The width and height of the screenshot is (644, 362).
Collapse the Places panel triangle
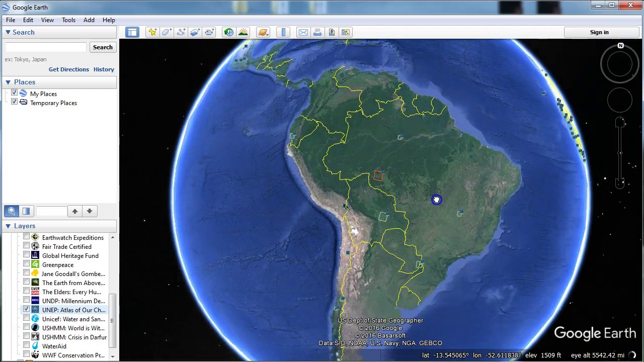tap(8, 82)
